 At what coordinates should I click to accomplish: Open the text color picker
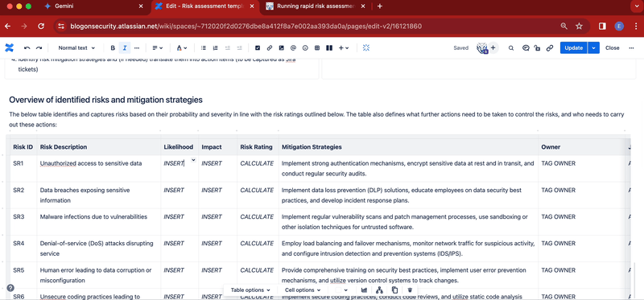pos(182,48)
